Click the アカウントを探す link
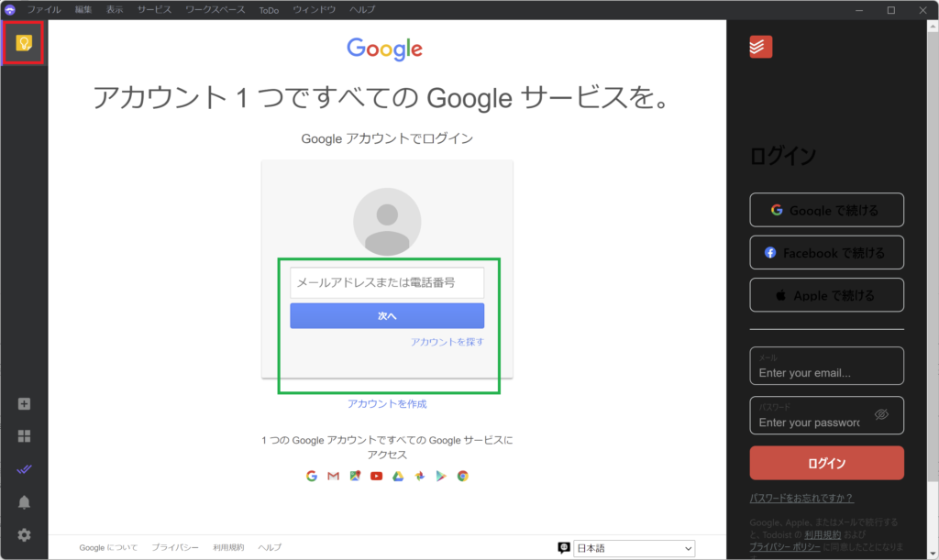The width and height of the screenshot is (939, 560). tap(447, 342)
